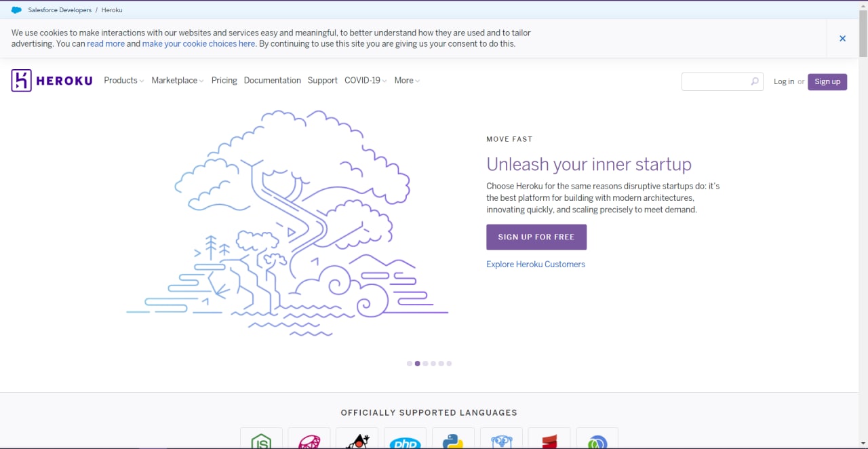Open the Go gopher language tile
868x449 pixels.
[501, 438]
